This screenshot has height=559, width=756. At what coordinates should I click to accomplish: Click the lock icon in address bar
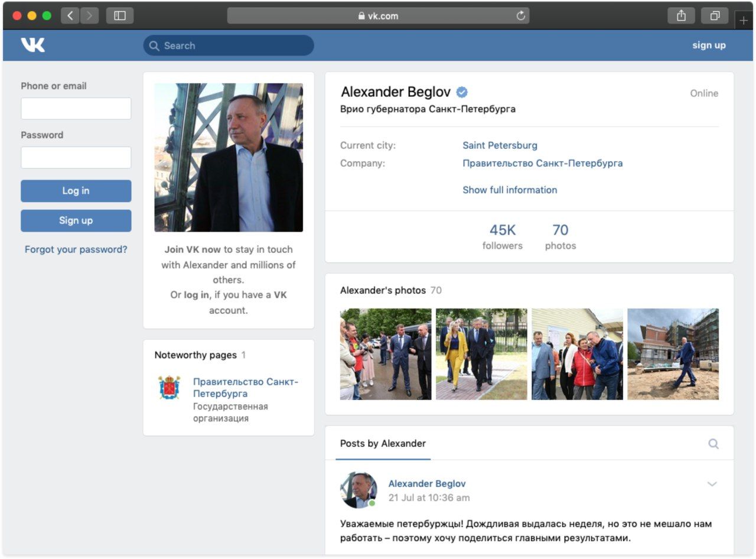[x=361, y=17]
